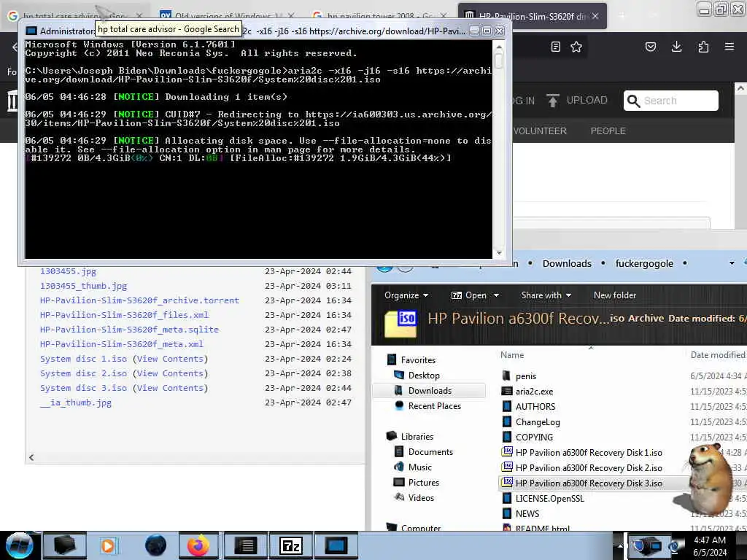747x560 pixels.
Task: Open the __ia_thumb.jpg link
Action: 76,402
